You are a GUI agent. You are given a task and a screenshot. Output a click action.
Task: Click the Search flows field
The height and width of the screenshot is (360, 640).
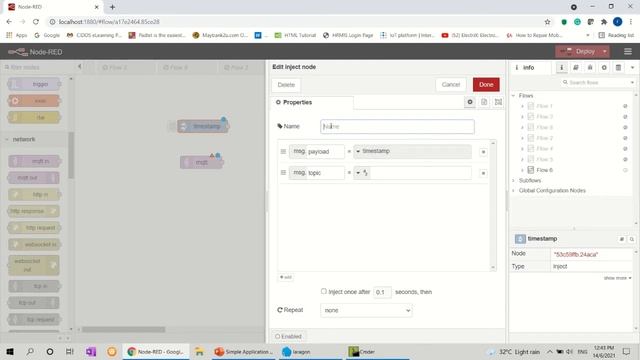pos(598,82)
